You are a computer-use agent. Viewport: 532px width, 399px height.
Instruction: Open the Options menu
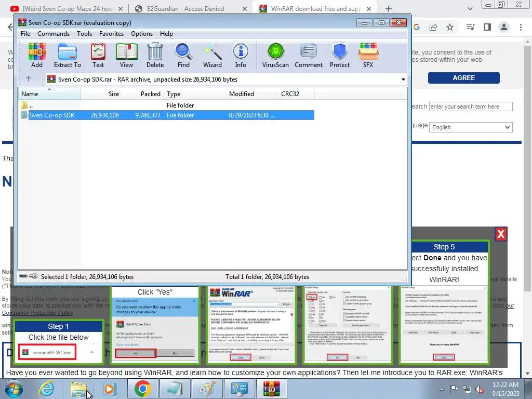click(142, 34)
